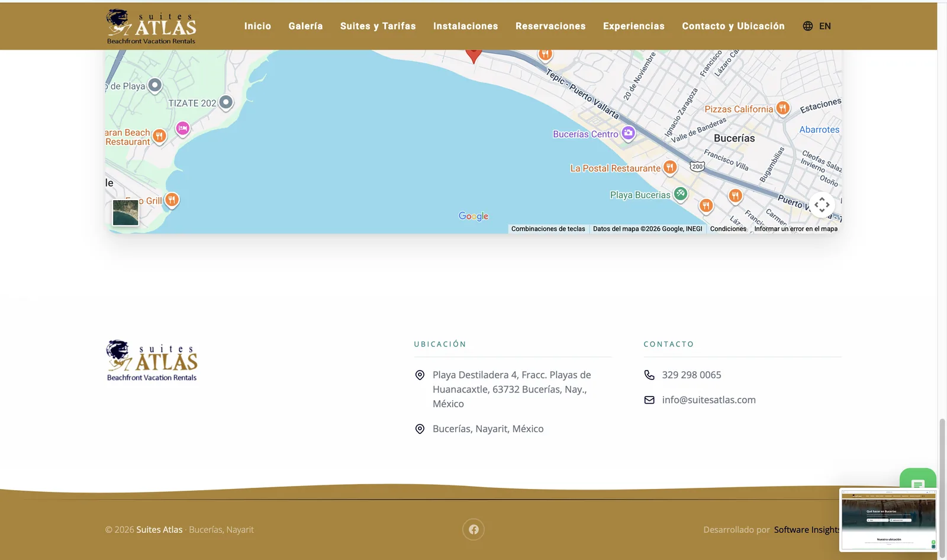This screenshot has height=560, width=947.
Task: Click the Bucerías Centro camera marker
Action: tap(628, 133)
